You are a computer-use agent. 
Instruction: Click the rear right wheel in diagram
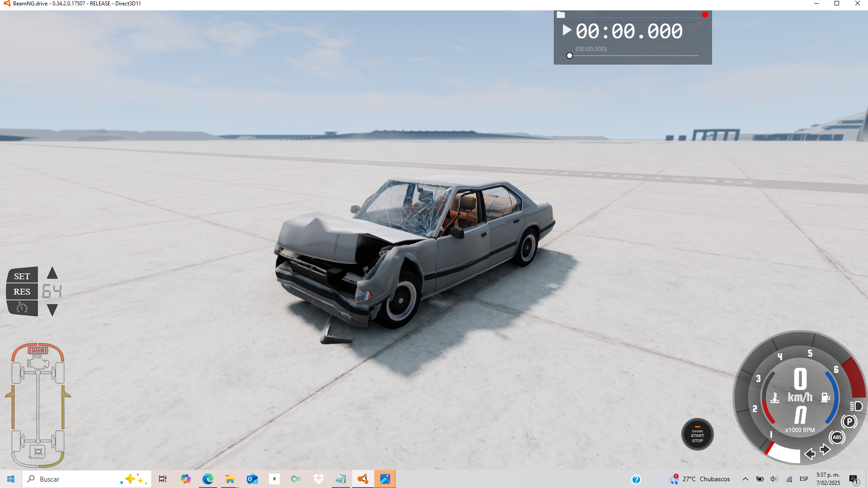pyautogui.click(x=60, y=441)
